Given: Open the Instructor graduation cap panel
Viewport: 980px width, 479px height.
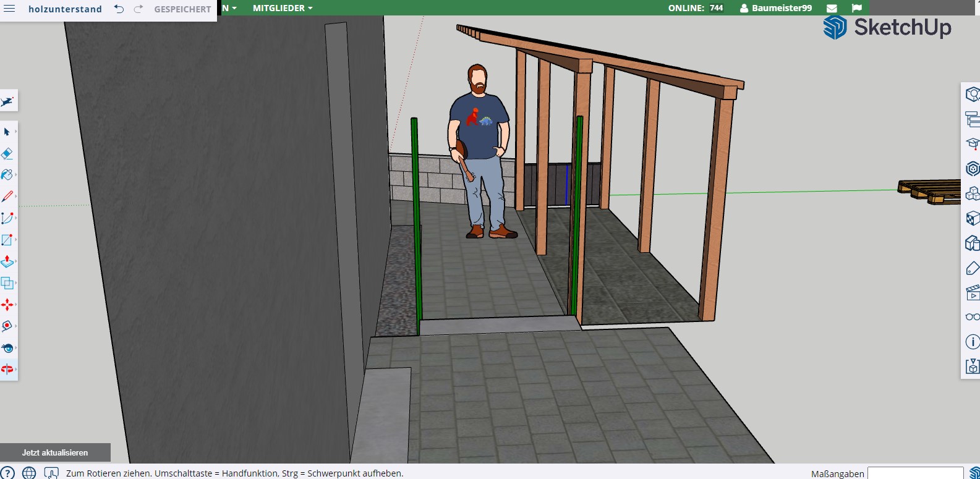Looking at the screenshot, I should (972, 144).
